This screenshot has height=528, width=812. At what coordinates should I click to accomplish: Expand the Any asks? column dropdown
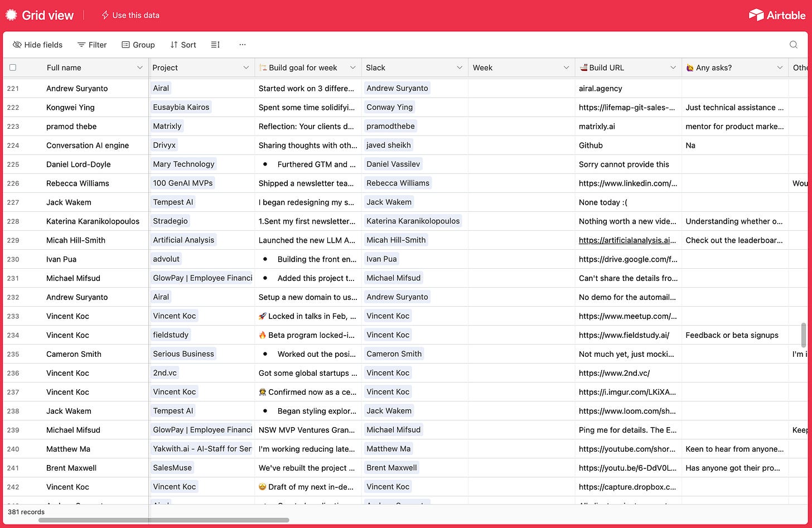[780, 67]
